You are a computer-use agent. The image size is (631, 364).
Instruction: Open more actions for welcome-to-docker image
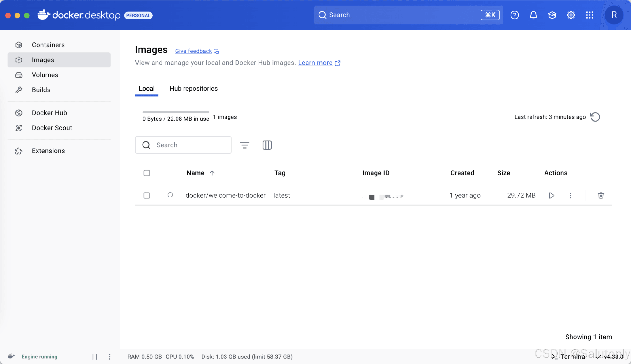click(570, 196)
